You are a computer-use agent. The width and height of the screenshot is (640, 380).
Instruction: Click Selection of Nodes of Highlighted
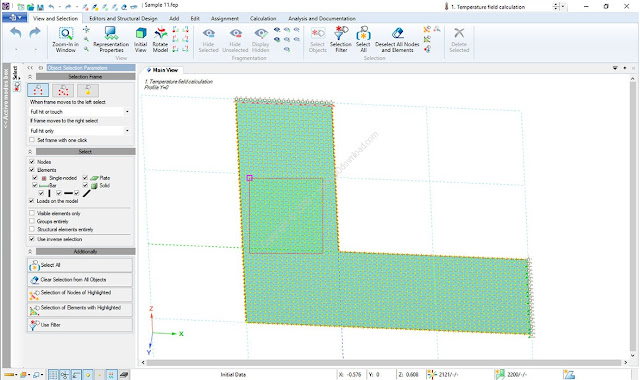(80, 294)
